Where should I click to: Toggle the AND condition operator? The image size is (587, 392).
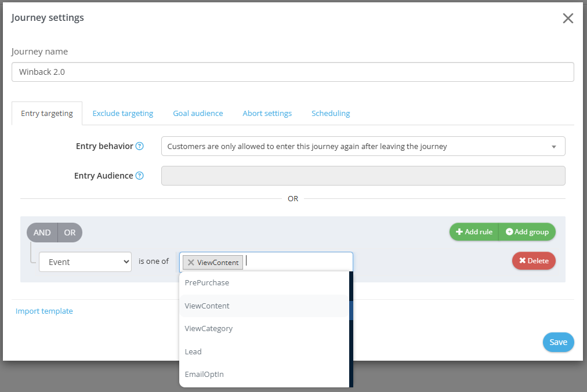[42, 233]
